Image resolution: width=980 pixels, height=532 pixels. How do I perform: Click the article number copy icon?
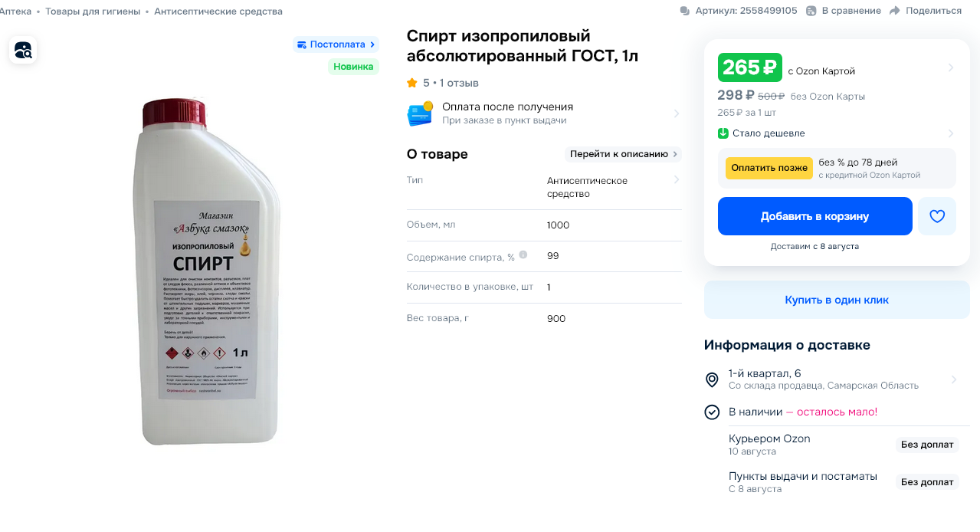click(685, 11)
